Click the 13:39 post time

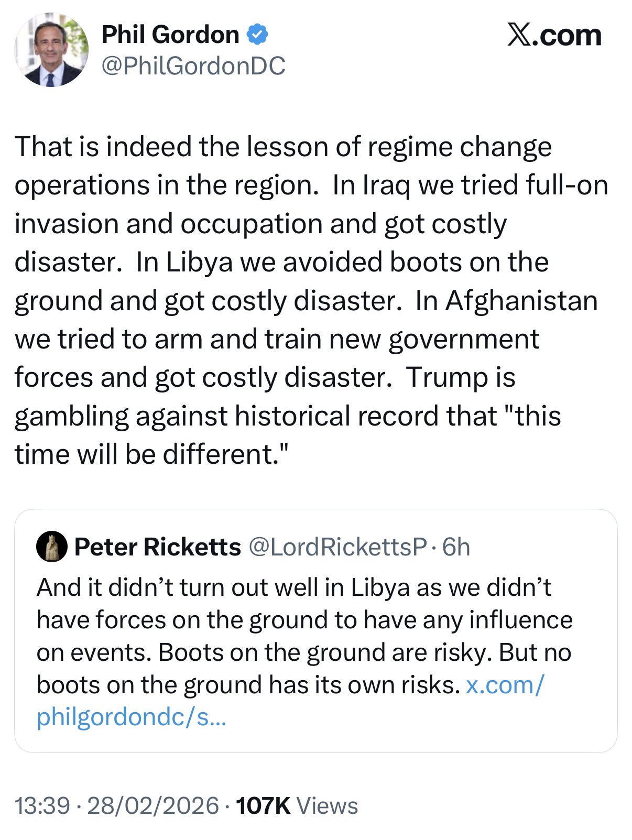(x=42, y=805)
